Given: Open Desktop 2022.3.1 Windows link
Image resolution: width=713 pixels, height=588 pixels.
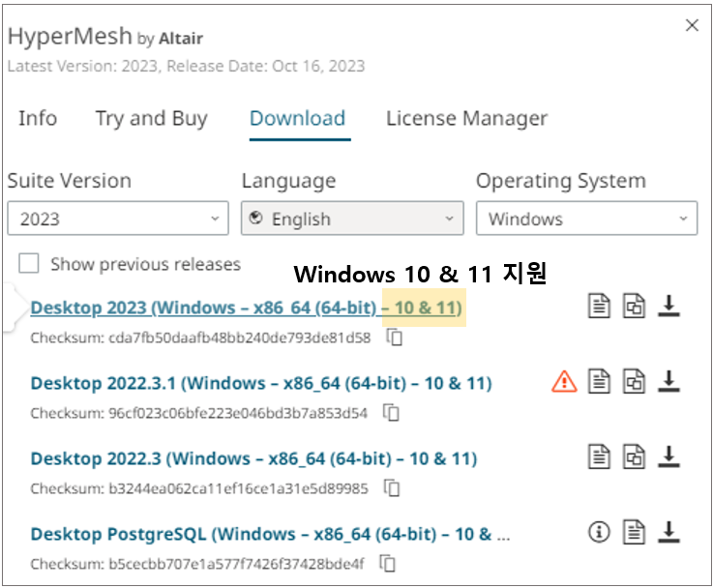Looking at the screenshot, I should point(261,383).
